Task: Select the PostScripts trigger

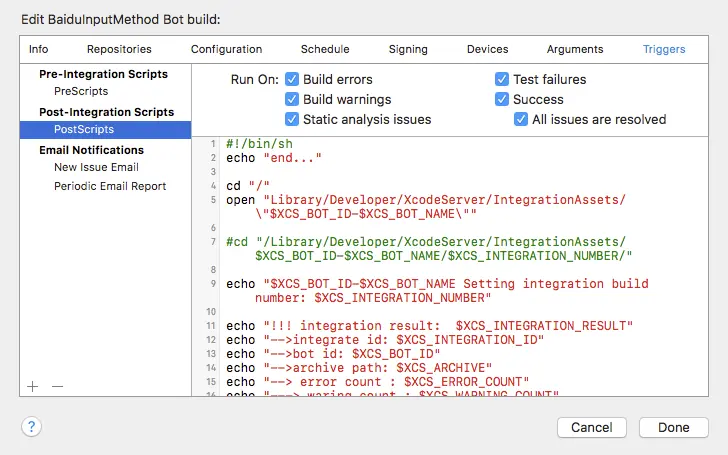Action: click(105, 130)
